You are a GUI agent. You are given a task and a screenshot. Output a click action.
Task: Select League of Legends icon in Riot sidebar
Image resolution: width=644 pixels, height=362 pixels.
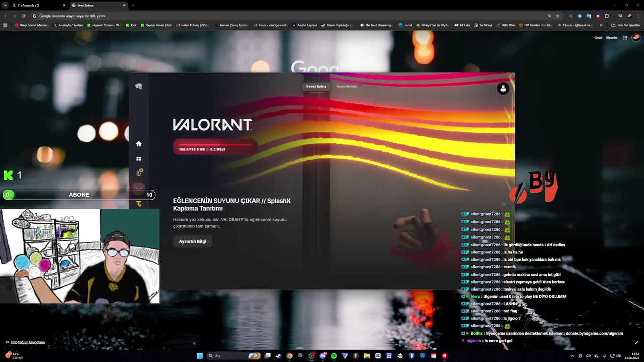point(139,173)
